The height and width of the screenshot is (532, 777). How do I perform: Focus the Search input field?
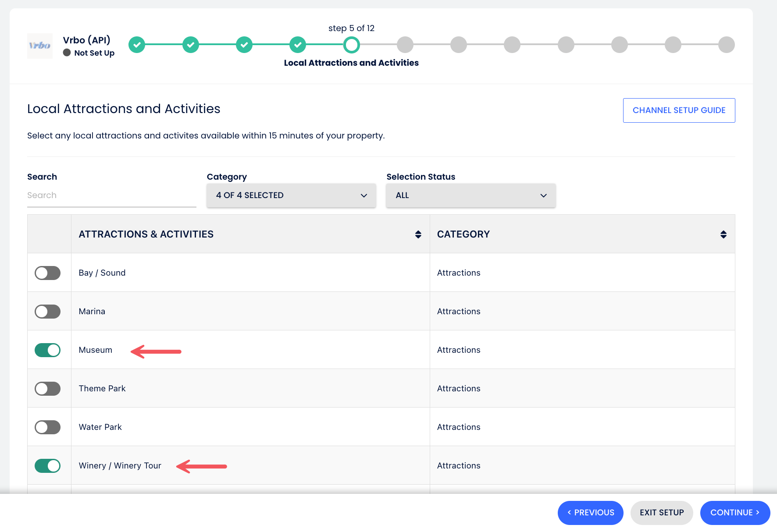(x=111, y=195)
